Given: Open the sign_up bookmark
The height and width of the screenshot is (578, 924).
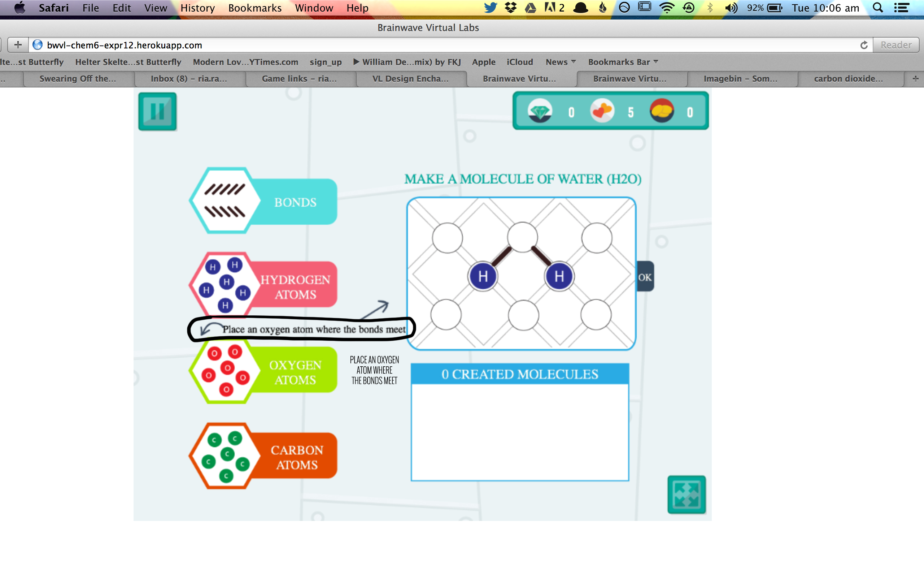Looking at the screenshot, I should coord(325,62).
